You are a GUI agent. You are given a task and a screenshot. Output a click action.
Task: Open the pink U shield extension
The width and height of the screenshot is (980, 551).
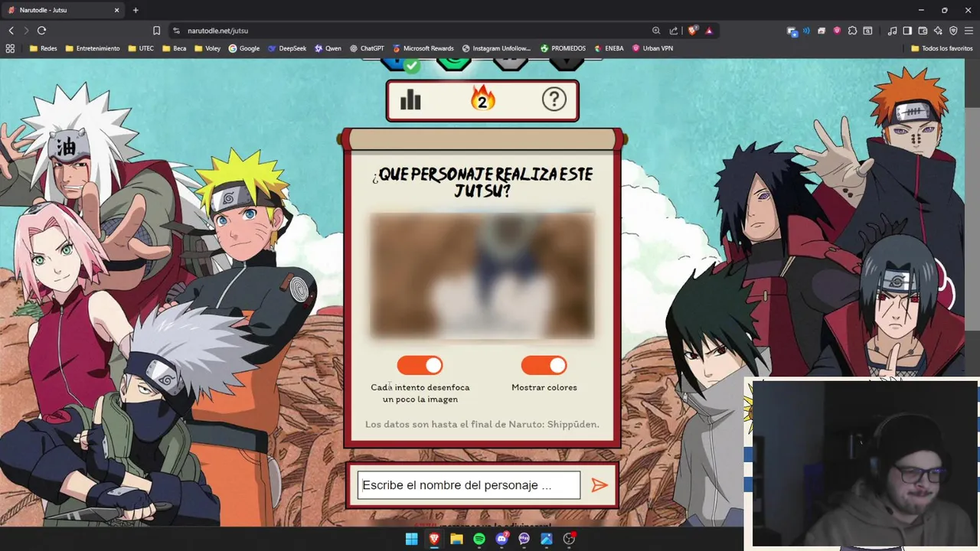tap(837, 31)
